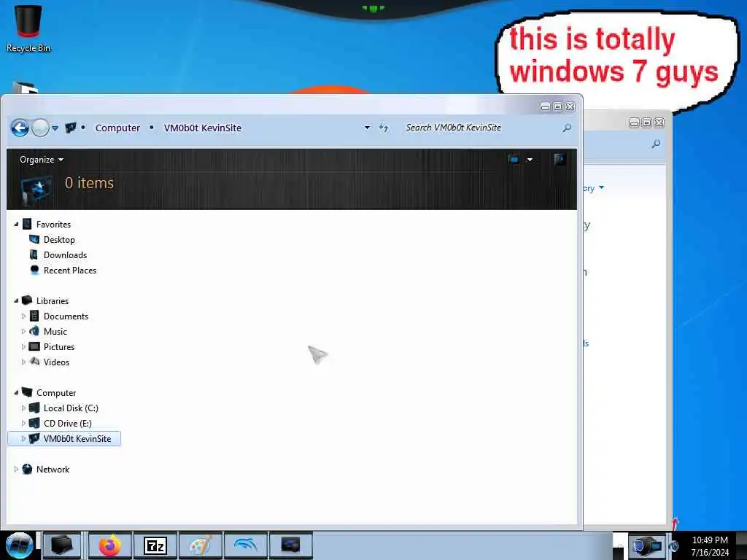747x560 pixels.
Task: Maximize the background window
Action: [x=646, y=122]
